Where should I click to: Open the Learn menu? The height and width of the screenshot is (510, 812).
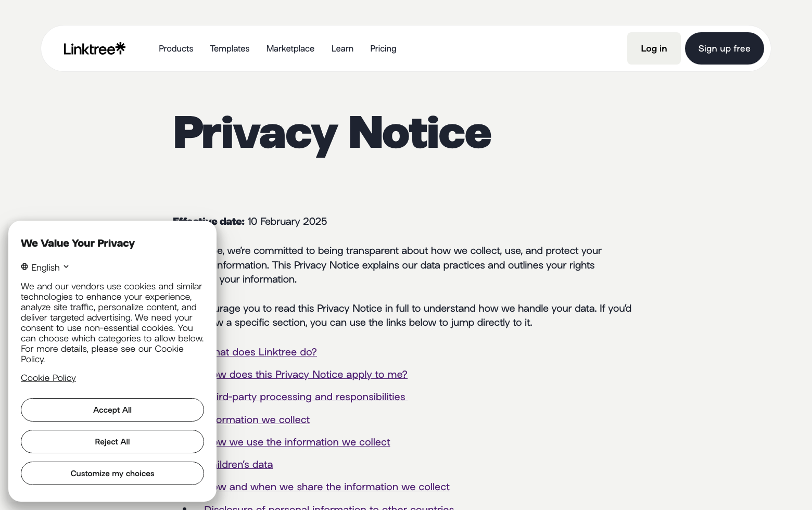click(342, 48)
